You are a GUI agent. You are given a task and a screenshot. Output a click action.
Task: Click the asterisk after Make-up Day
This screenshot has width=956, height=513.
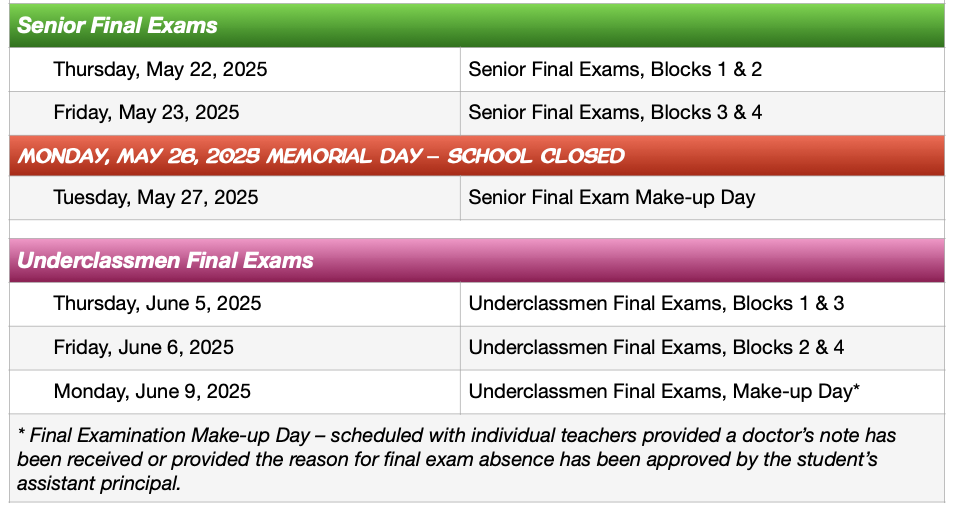tap(856, 388)
